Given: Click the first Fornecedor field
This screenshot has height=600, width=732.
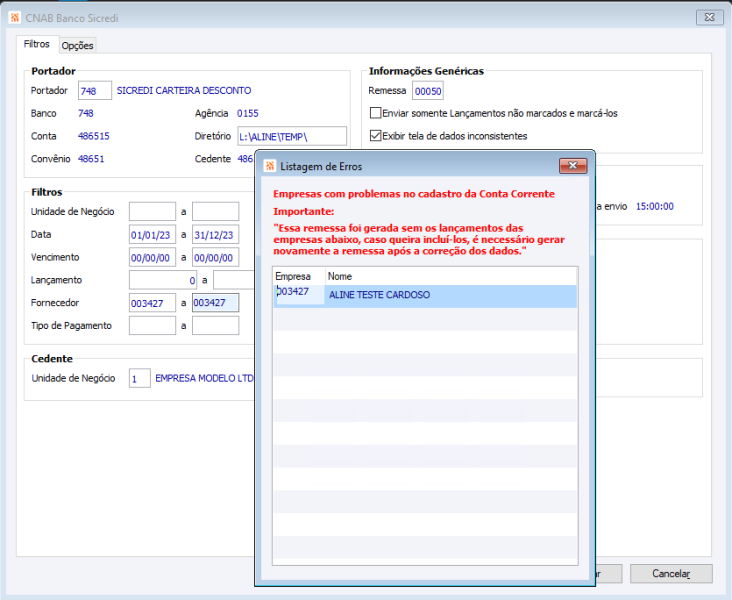Looking at the screenshot, I should pos(152,303).
